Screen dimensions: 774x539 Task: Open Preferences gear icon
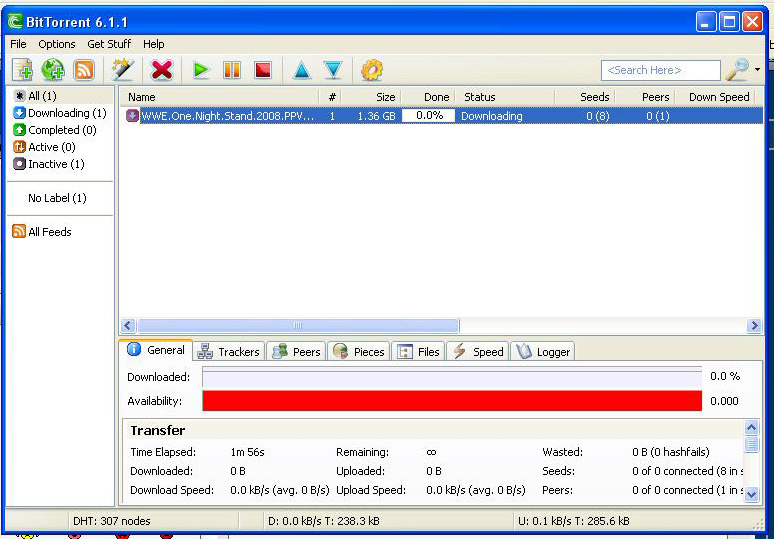pyautogui.click(x=372, y=70)
